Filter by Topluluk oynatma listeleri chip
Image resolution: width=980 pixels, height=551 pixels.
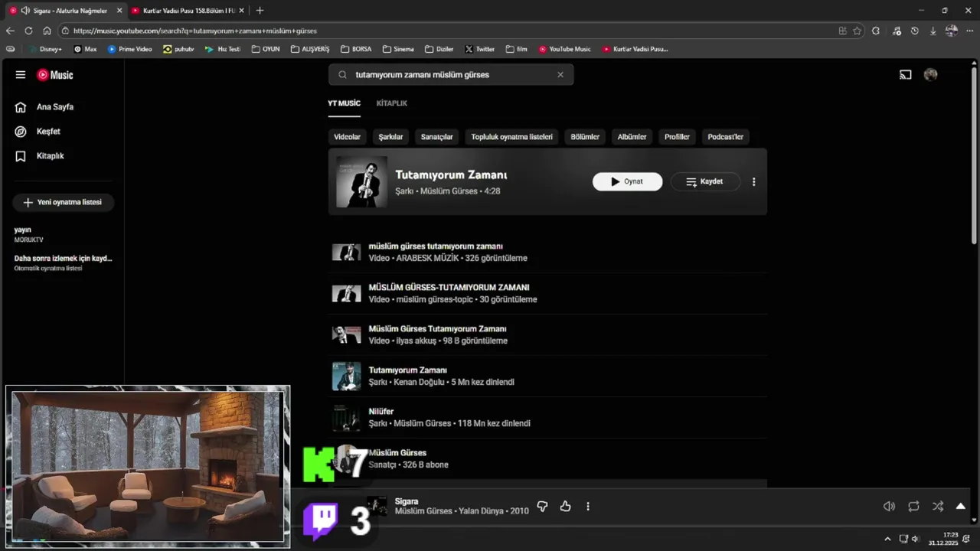[511, 137]
